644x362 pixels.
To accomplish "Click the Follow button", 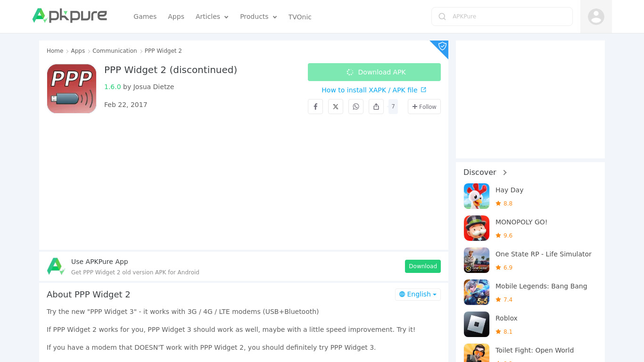I will (424, 107).
